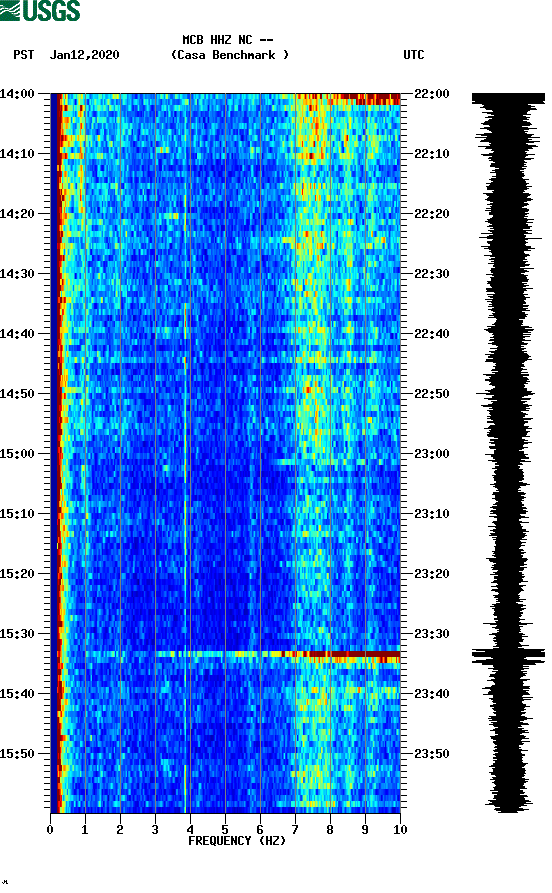The width and height of the screenshot is (552, 893).
Task: Click the UTC timezone label
Action: tap(414, 55)
